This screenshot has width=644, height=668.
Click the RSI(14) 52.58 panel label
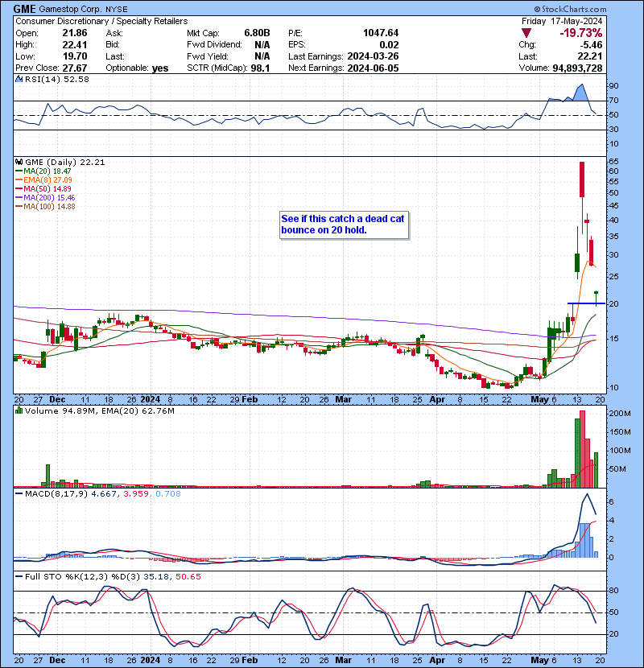[x=56, y=79]
